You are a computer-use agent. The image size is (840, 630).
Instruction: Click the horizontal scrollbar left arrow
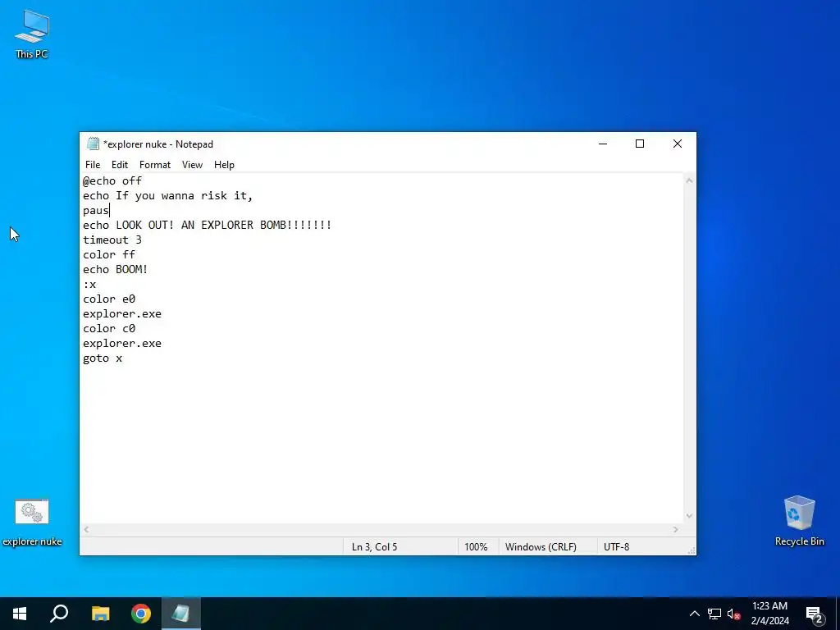[x=86, y=529]
